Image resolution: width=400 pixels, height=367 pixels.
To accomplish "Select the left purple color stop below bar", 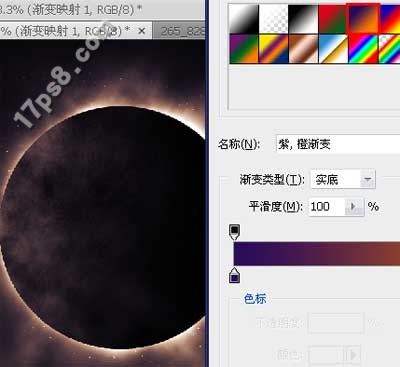I will click(235, 275).
